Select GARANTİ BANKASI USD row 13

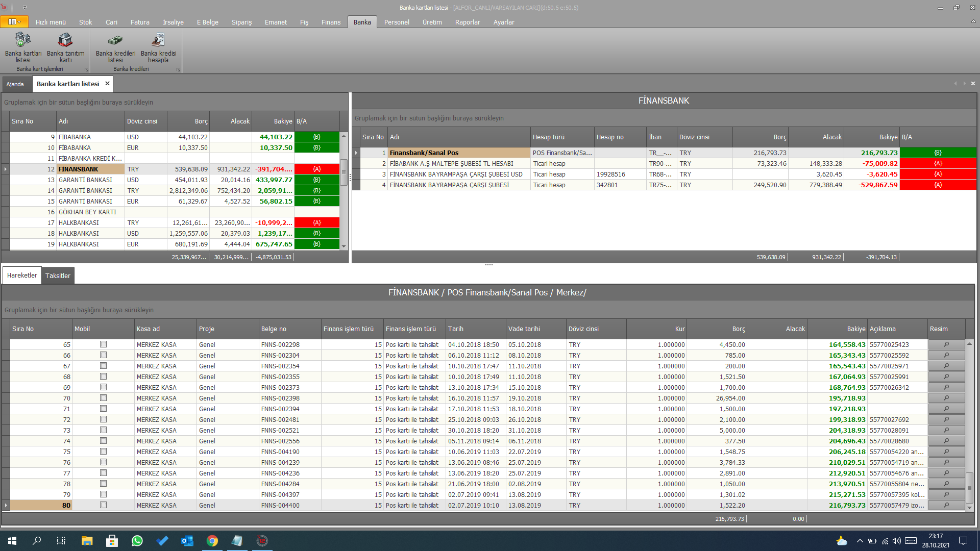click(x=85, y=180)
